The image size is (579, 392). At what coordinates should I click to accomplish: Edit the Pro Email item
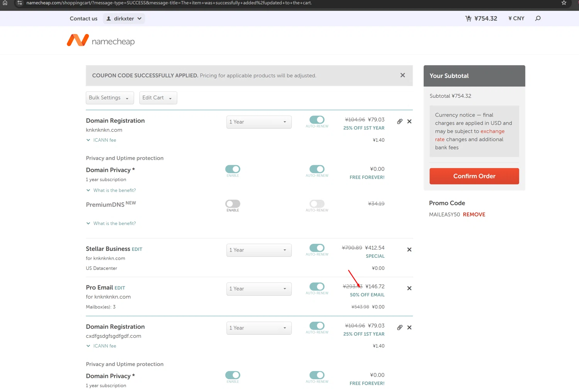120,288
